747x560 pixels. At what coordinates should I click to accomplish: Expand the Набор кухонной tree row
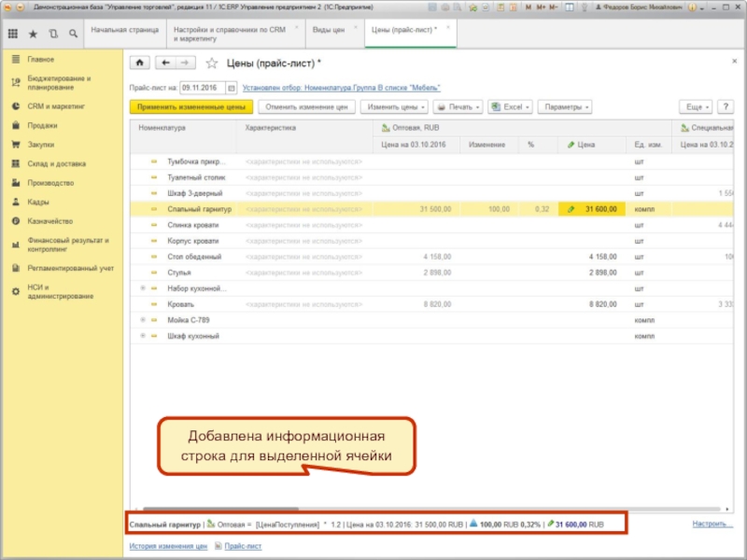pos(143,288)
